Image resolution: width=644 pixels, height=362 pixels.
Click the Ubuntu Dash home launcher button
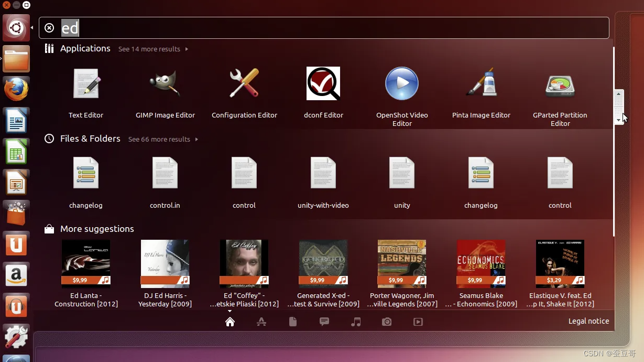(x=16, y=28)
